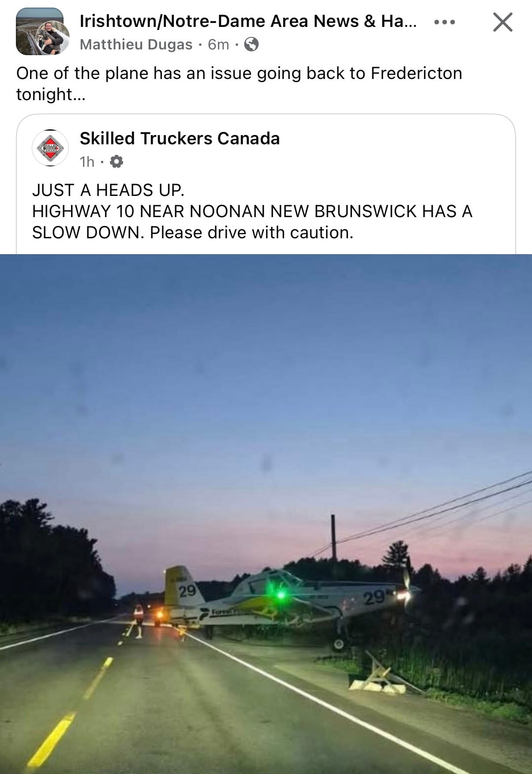The width and height of the screenshot is (532, 774).
Task: Open the Irishtown group cover avatar
Action: click(30, 26)
